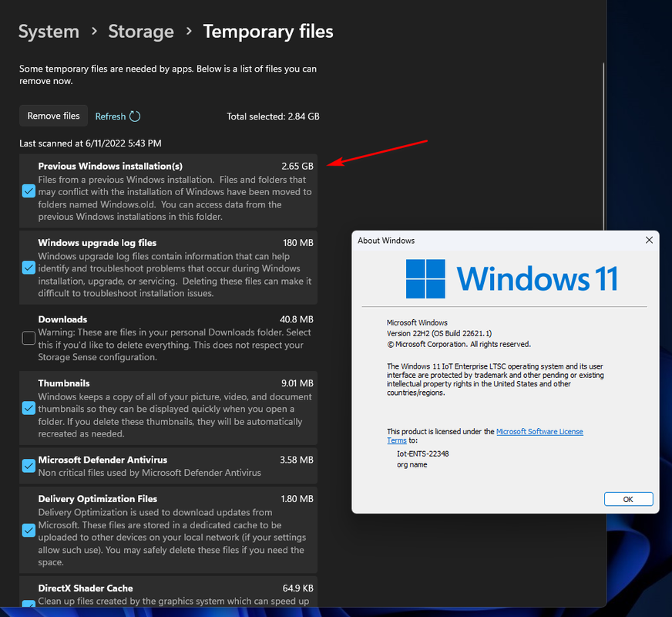Uncheck Windows upgrade log files checkbox
This screenshot has height=617, width=672.
(x=29, y=268)
